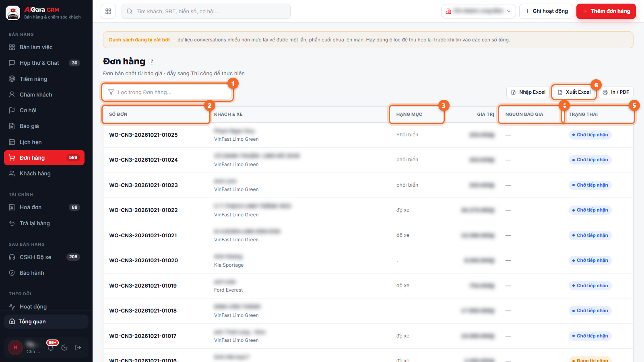
Task: Open the notifications bell with 99+ badge
Action: click(x=51, y=348)
